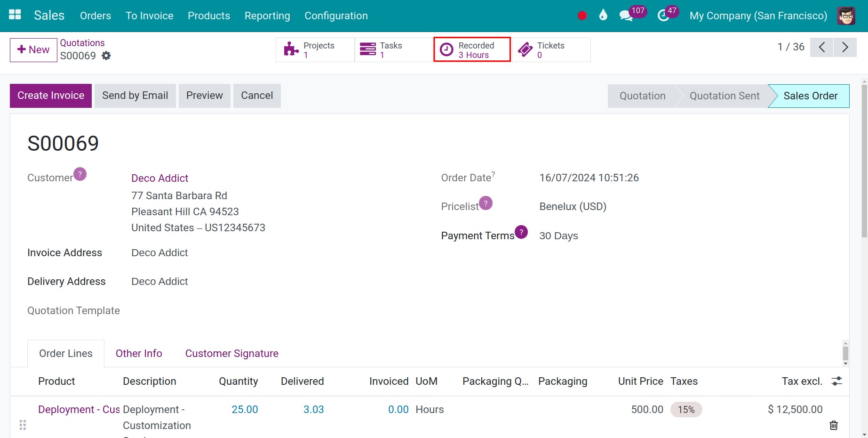Click the Preview button

click(x=205, y=96)
